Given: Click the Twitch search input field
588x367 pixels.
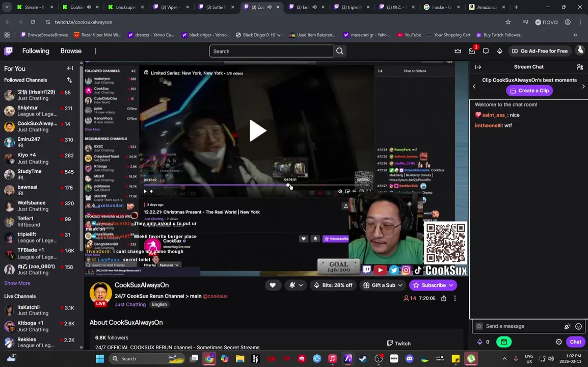Looking at the screenshot, I should tap(271, 51).
